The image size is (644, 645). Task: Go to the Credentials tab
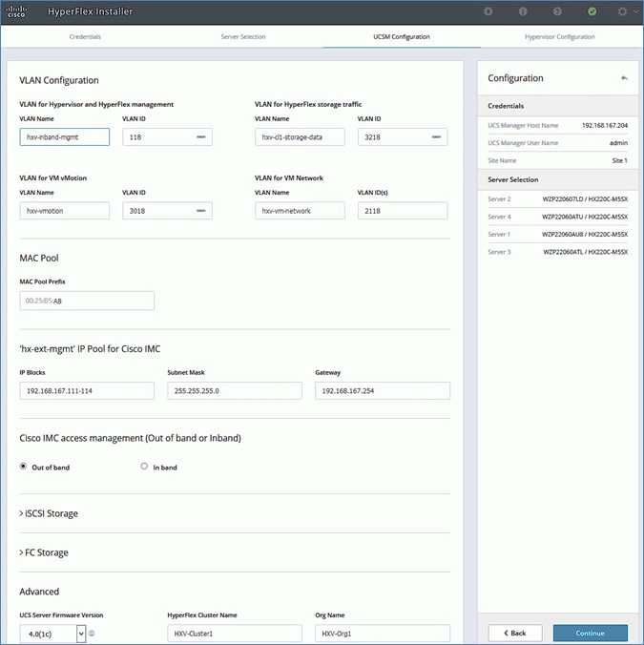[85, 36]
